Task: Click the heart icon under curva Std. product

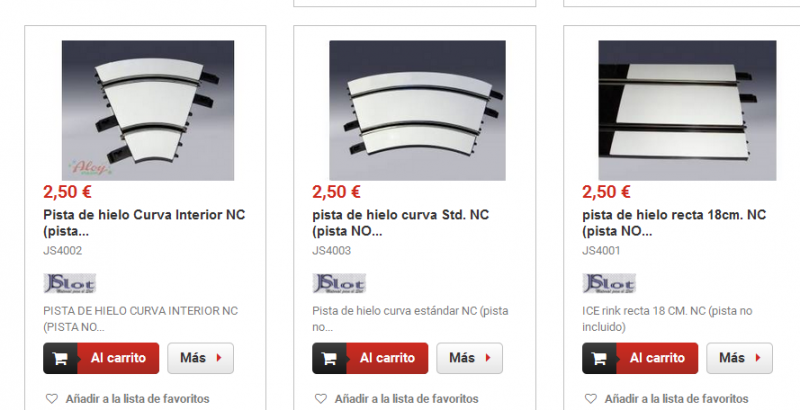Action: coord(321,399)
